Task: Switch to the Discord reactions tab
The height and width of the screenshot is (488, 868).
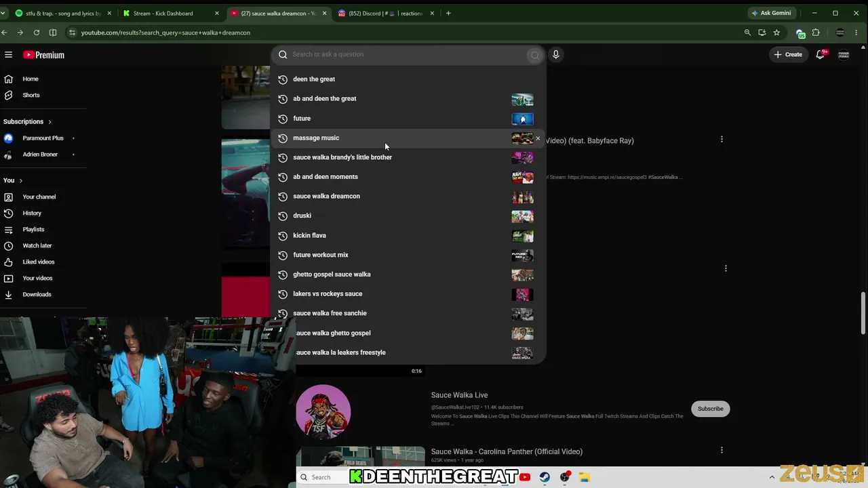Action: (x=386, y=13)
